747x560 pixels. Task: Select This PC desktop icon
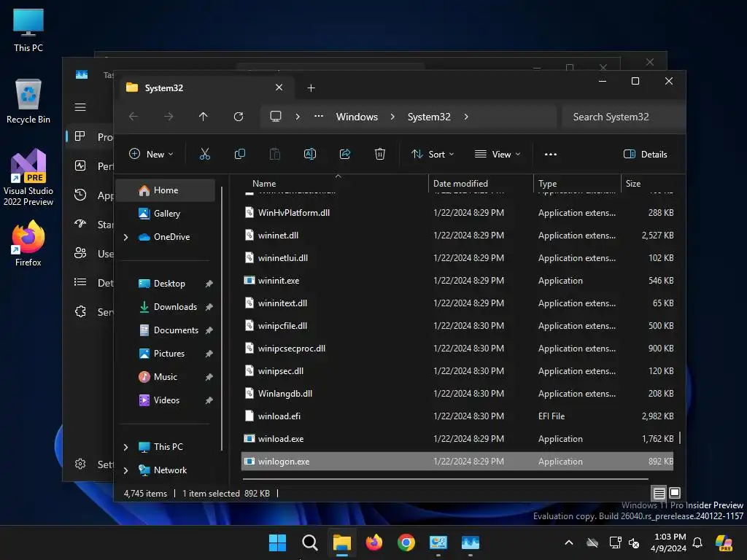click(28, 31)
